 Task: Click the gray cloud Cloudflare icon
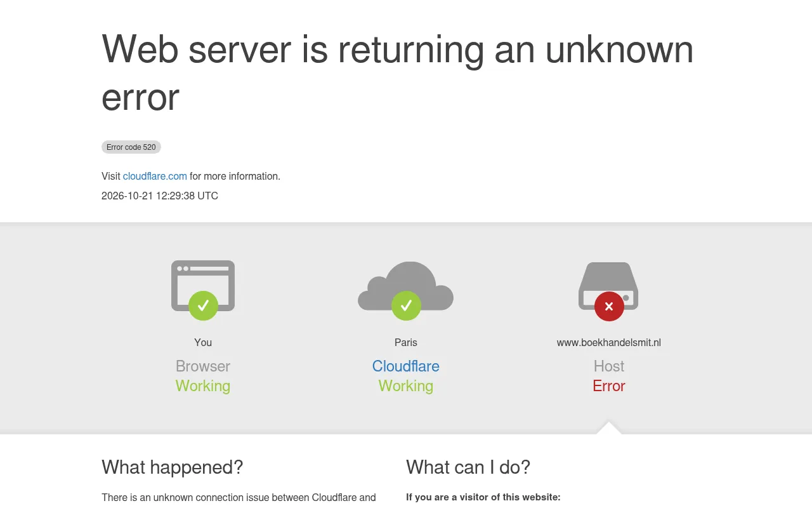coord(406,286)
